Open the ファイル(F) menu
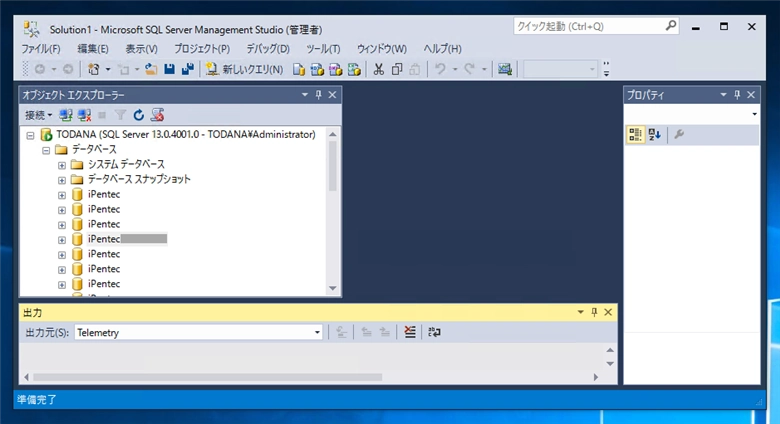Screen dimensions: 780x424 40,49
